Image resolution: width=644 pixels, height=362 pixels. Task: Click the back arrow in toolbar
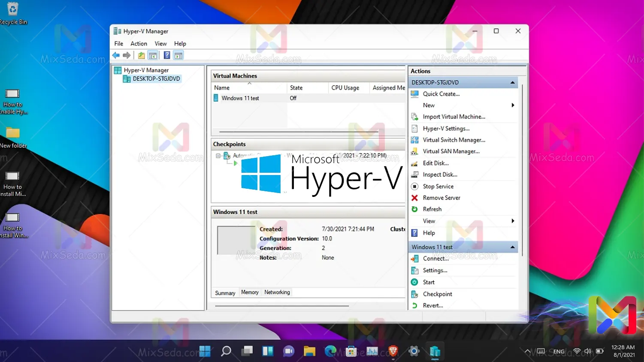point(116,55)
